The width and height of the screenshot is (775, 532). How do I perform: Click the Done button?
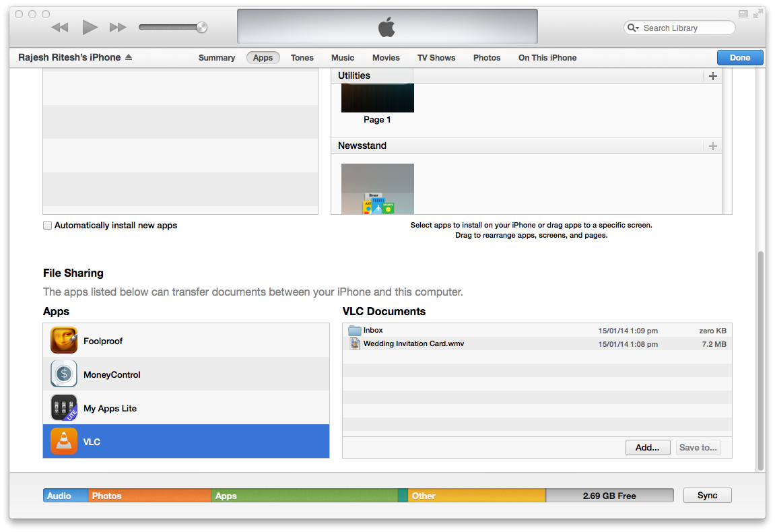[740, 58]
